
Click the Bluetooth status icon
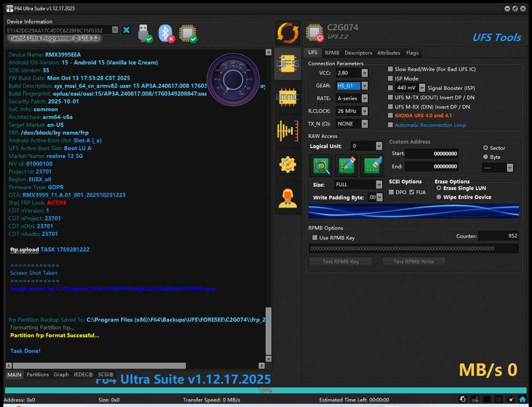(x=166, y=33)
